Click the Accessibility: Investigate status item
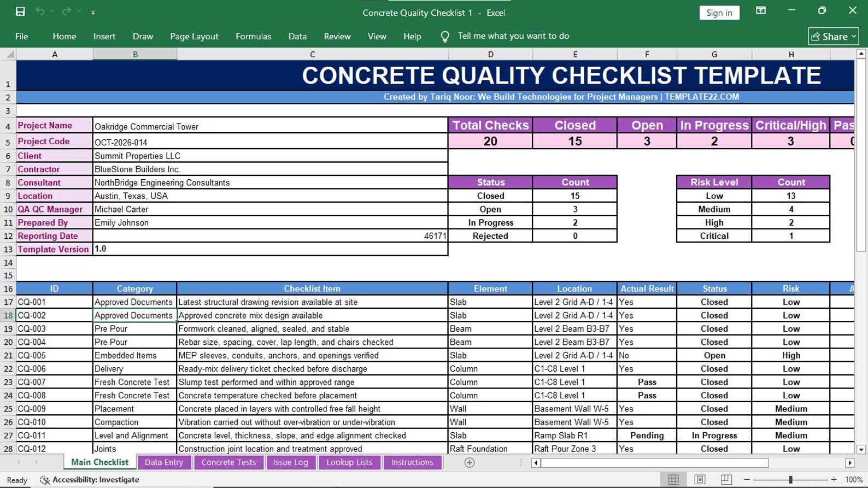Viewport: 868px width, 488px height. [90, 480]
